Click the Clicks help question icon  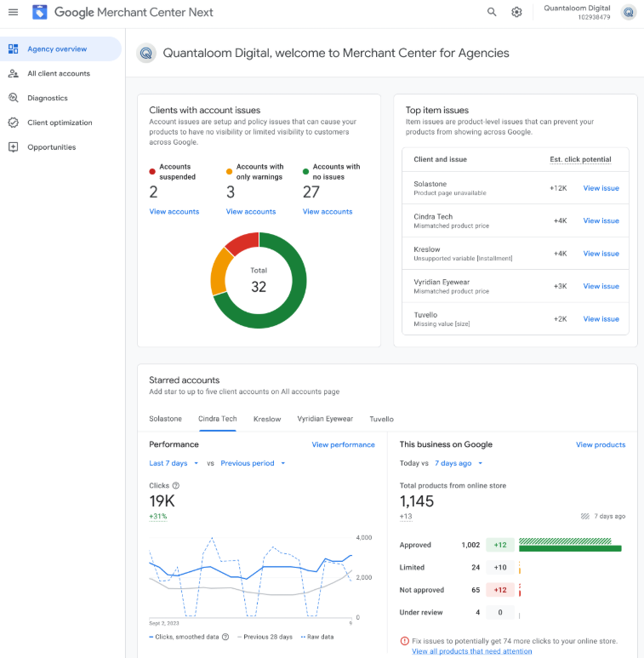click(176, 485)
